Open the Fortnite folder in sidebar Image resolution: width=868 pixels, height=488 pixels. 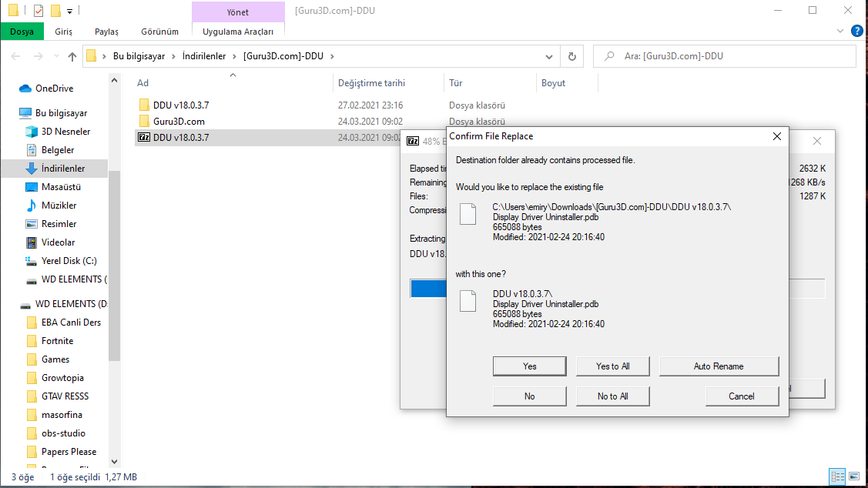point(57,341)
